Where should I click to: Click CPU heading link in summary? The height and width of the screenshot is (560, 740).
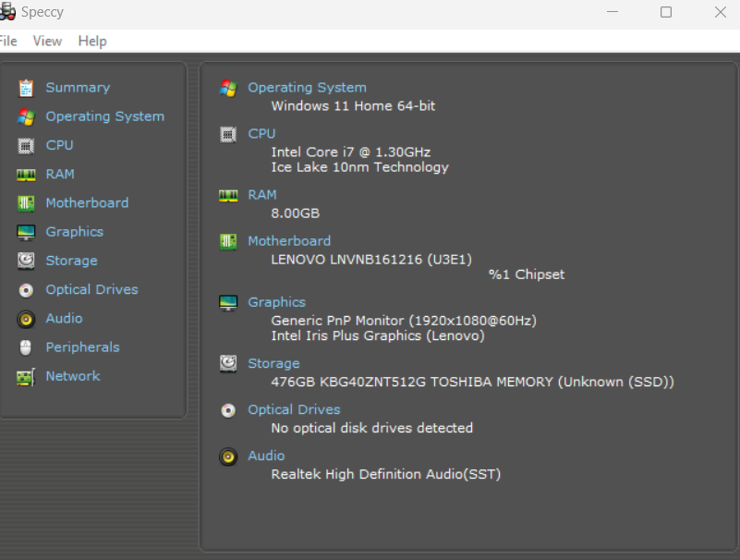262,134
